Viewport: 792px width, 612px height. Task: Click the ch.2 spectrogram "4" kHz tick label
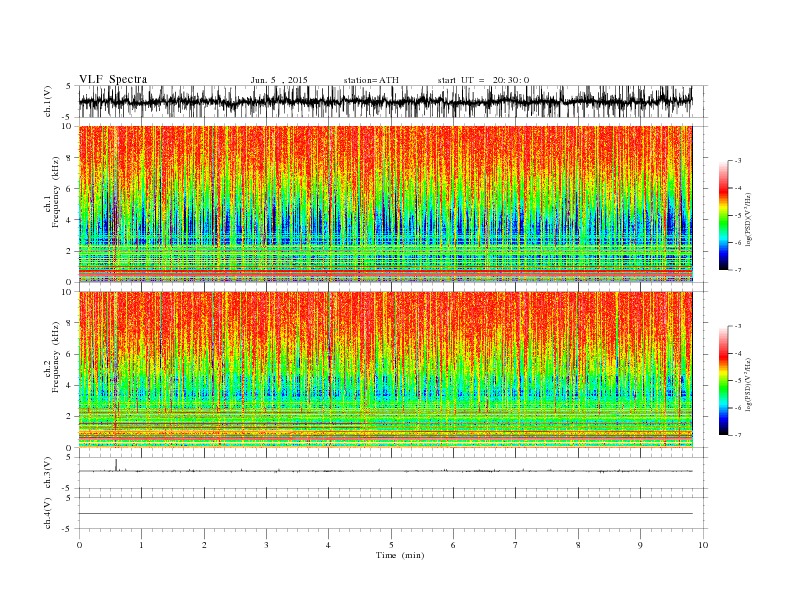click(70, 386)
